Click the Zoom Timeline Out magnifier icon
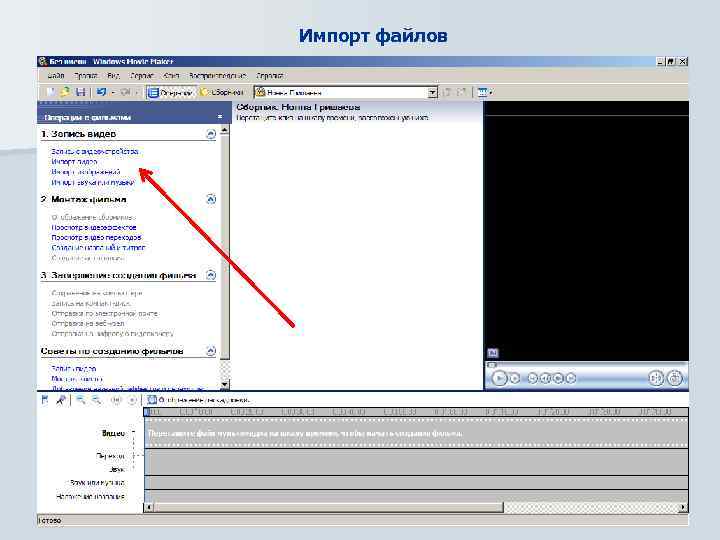The height and width of the screenshot is (540, 720). pos(96,400)
